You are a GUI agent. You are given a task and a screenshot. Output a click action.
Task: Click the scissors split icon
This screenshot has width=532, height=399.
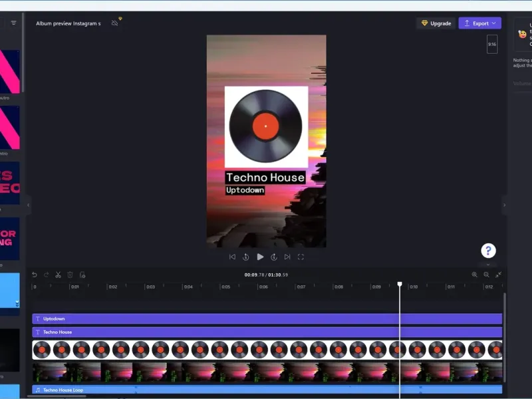click(58, 275)
